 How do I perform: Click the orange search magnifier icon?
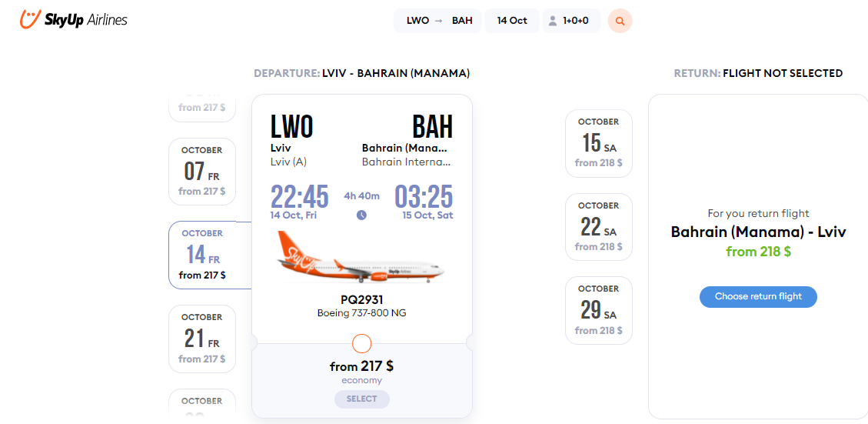[x=620, y=21]
